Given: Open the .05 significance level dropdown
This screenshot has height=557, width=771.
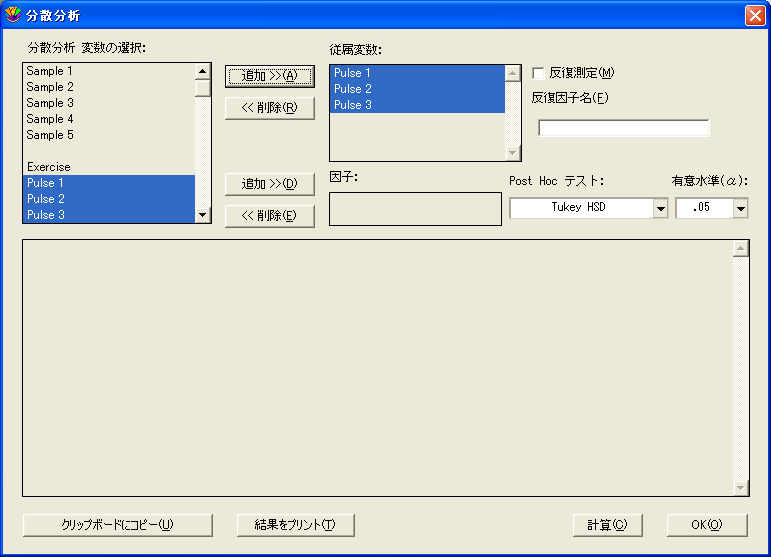Looking at the screenshot, I should click(x=741, y=208).
